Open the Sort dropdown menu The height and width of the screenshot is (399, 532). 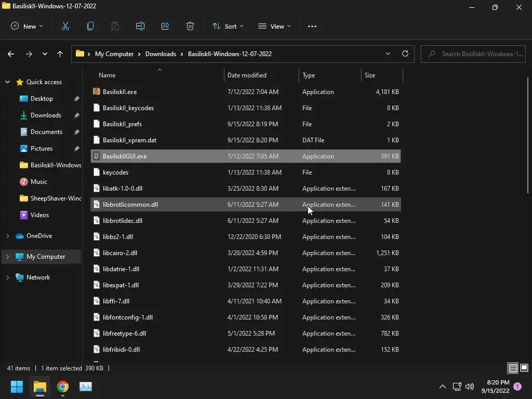click(228, 26)
